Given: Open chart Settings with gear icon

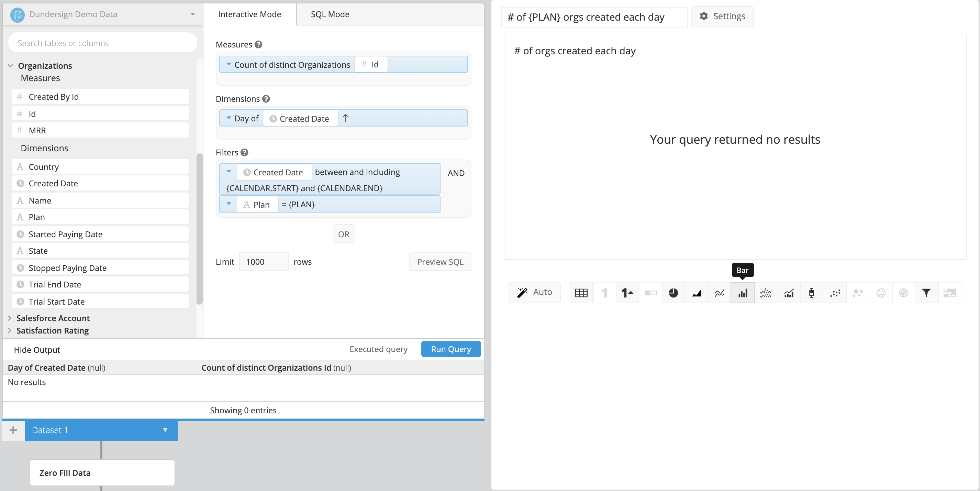Looking at the screenshot, I should pyautogui.click(x=722, y=17).
